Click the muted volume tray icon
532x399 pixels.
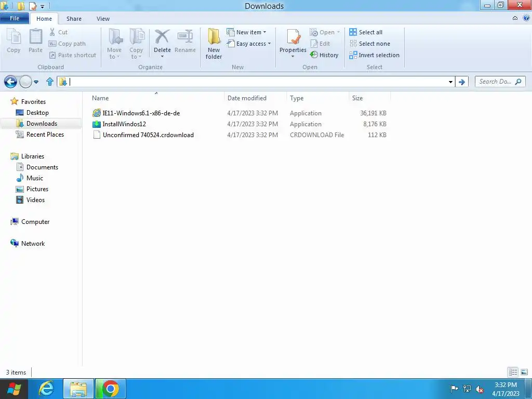pos(480,389)
